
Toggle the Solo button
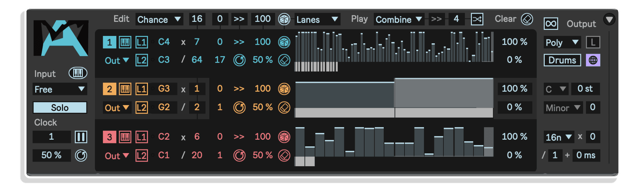tap(60, 108)
